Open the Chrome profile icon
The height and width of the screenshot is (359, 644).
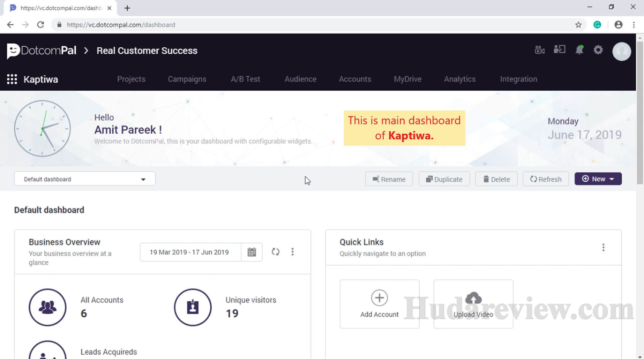(619, 25)
